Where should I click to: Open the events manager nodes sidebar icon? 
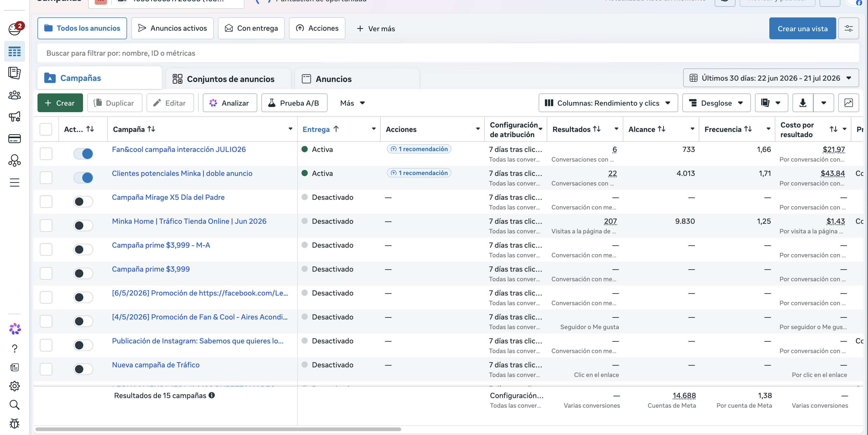pos(15,161)
